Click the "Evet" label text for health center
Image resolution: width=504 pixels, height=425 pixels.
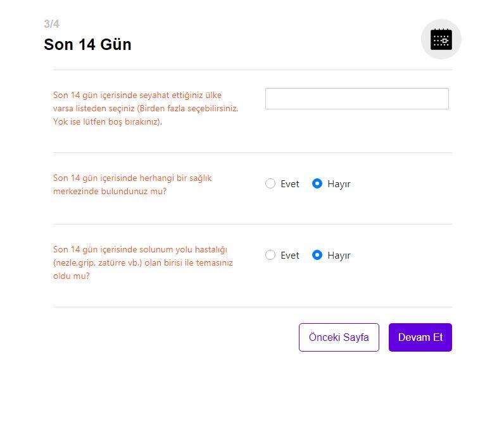[290, 184]
